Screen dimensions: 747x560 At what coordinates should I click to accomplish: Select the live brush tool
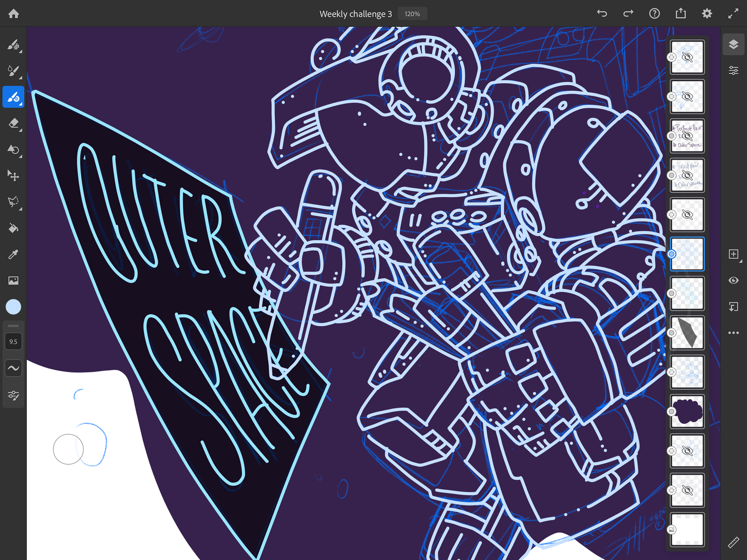point(13,71)
